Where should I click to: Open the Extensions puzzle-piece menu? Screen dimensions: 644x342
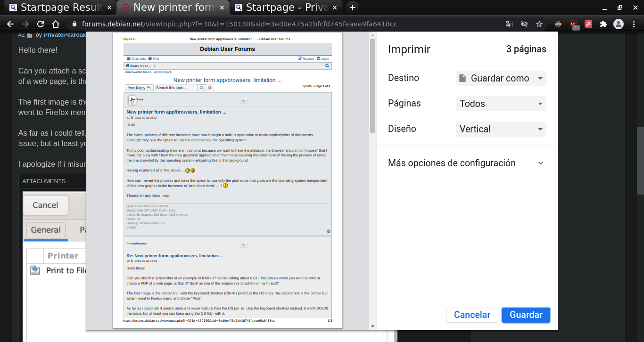coord(603,24)
